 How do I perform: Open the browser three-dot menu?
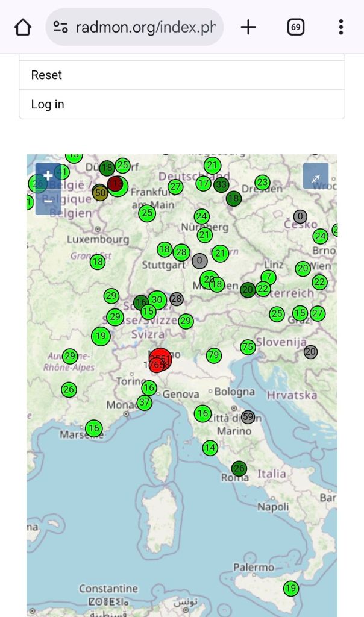click(x=340, y=27)
